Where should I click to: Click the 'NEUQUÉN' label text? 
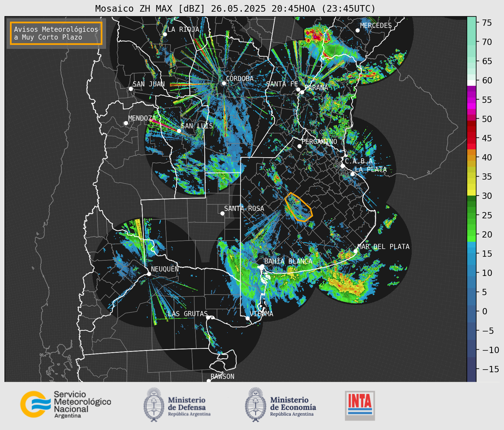point(165,269)
